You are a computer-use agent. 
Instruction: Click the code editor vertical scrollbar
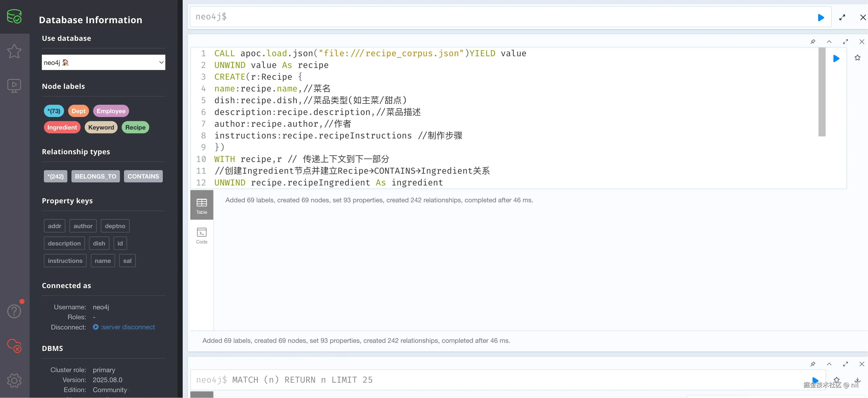(x=822, y=92)
